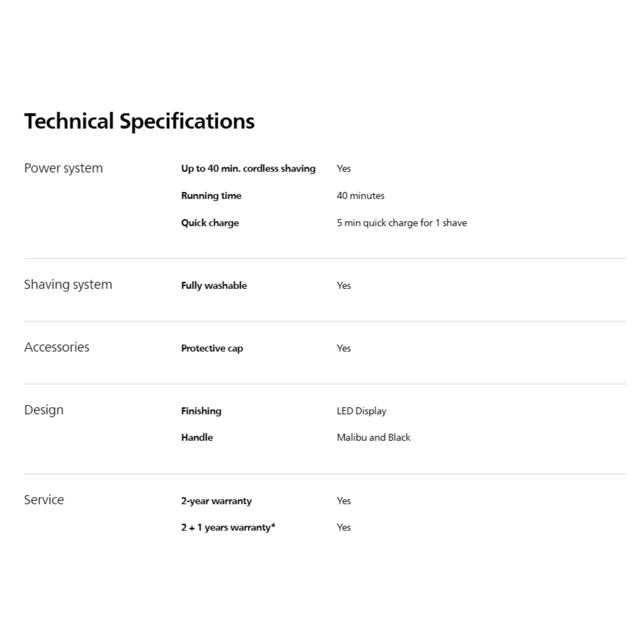The image size is (644, 644).
Task: Click the 2-year warranty label
Action: click(216, 501)
